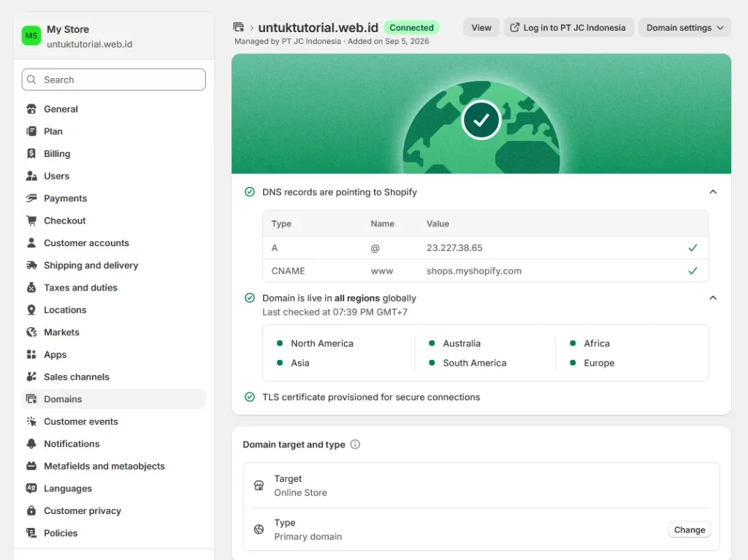Click the verified checkmark on the CNAME row
748x560 pixels.
click(x=692, y=270)
